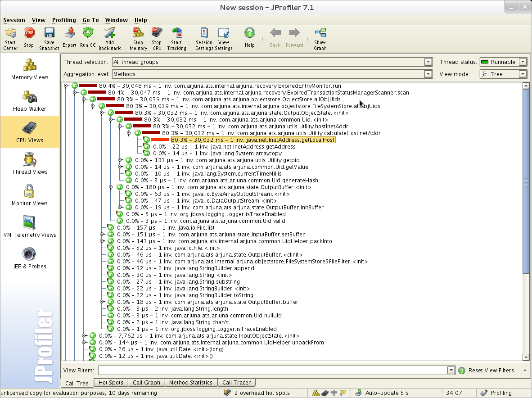Viewport: 532px width, 398px height.
Task: Open the Thread status Runnable dropdown
Action: [x=523, y=62]
